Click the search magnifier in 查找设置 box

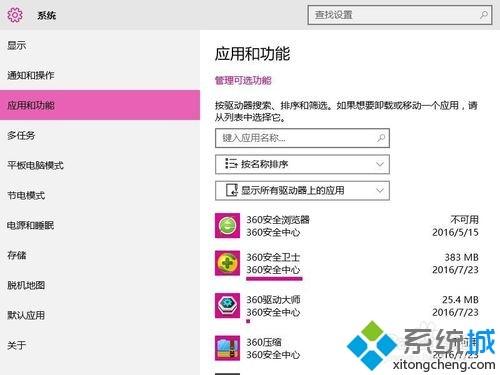pyautogui.click(x=483, y=15)
